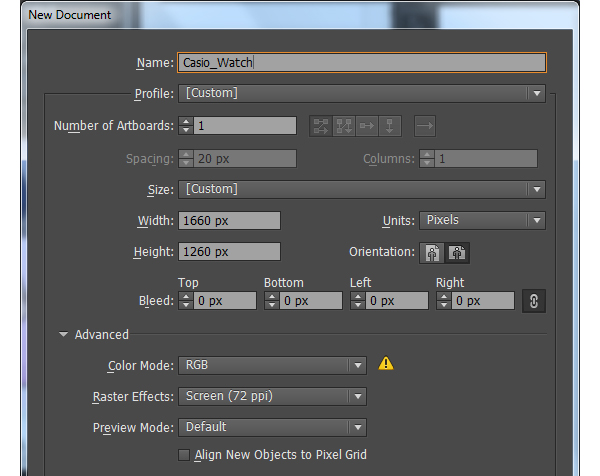Choose portrait orientation icon
This screenshot has width=600, height=476.
(432, 253)
